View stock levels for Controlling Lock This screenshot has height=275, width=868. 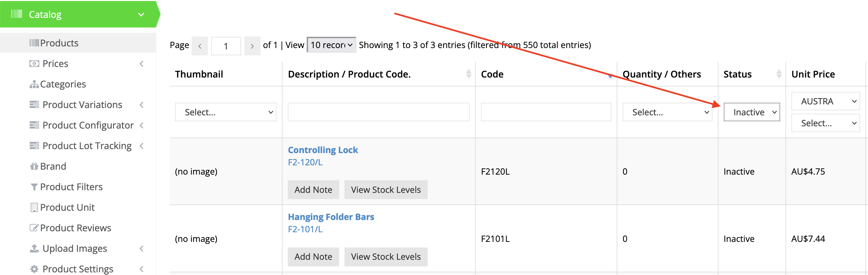pos(386,190)
